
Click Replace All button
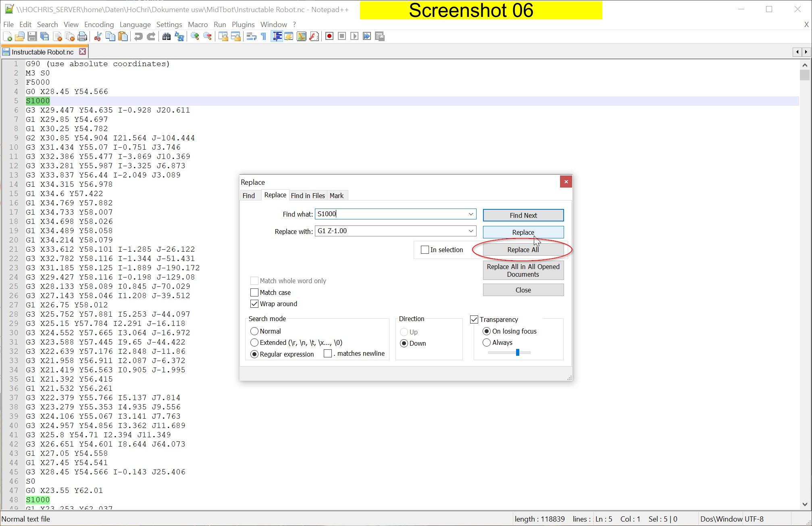[523, 249]
